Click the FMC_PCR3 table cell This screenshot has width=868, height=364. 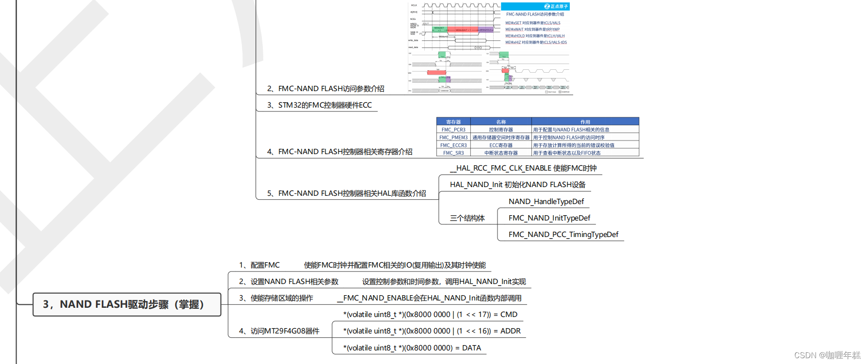[x=453, y=129]
